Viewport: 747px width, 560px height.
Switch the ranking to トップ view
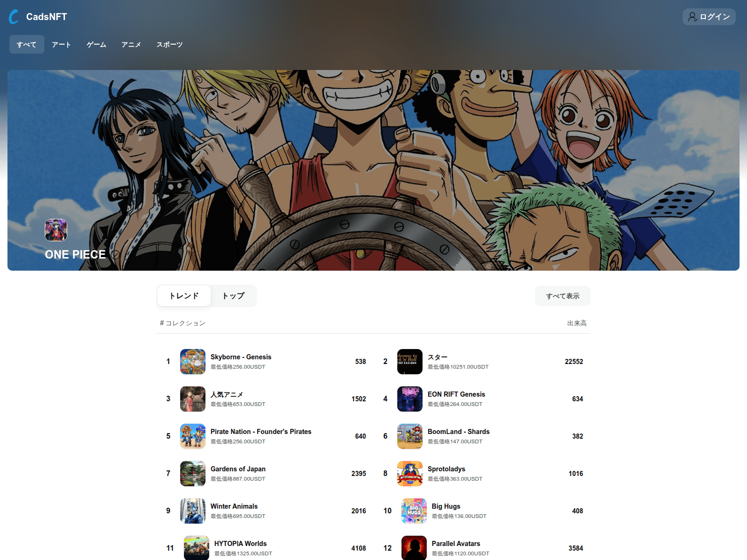click(233, 295)
